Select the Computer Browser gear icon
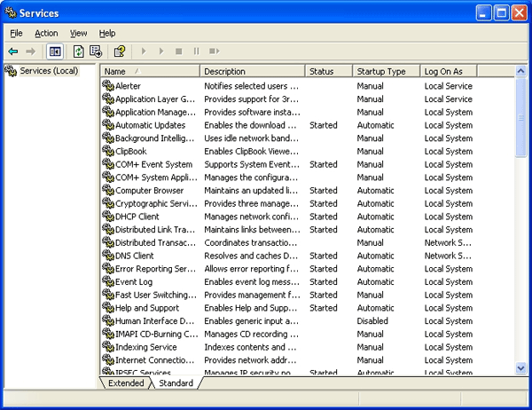 point(108,190)
